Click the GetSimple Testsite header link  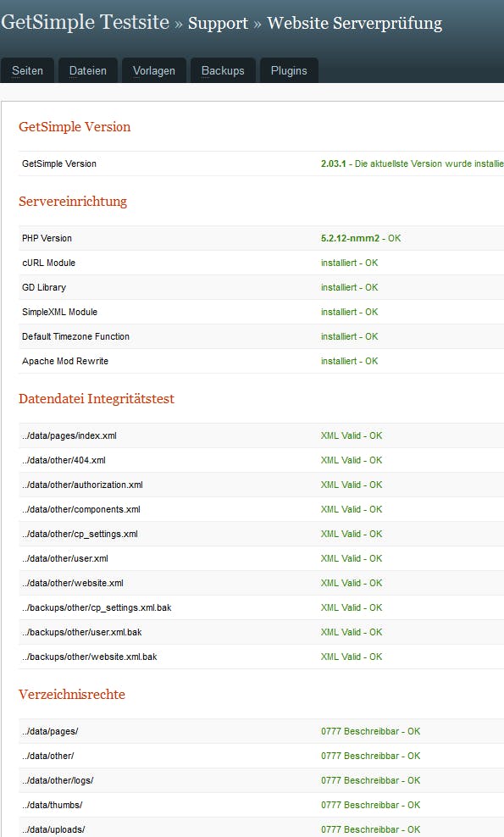(86, 22)
